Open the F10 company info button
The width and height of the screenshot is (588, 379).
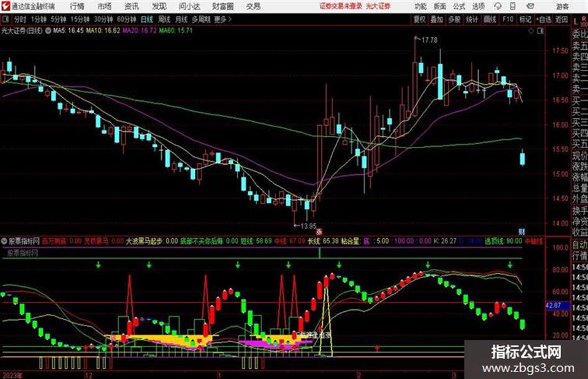pyautogui.click(x=508, y=19)
